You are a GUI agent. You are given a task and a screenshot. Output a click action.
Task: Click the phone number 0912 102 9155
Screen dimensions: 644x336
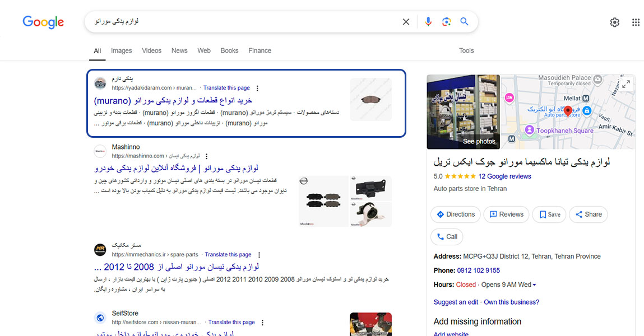coord(478,270)
